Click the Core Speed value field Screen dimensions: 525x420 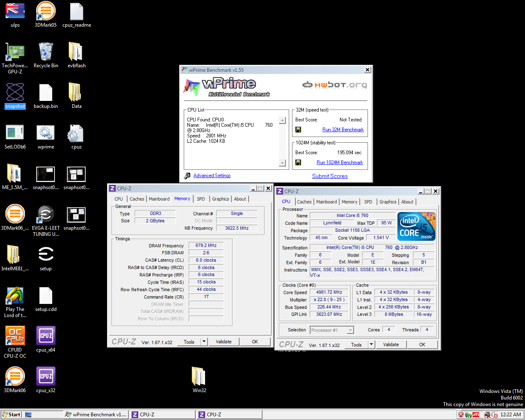329,292
